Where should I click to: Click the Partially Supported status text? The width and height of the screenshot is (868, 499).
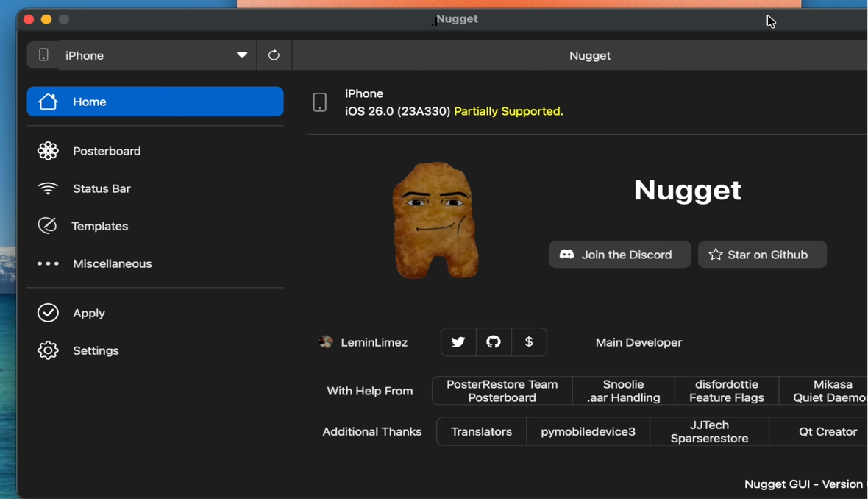tap(508, 111)
